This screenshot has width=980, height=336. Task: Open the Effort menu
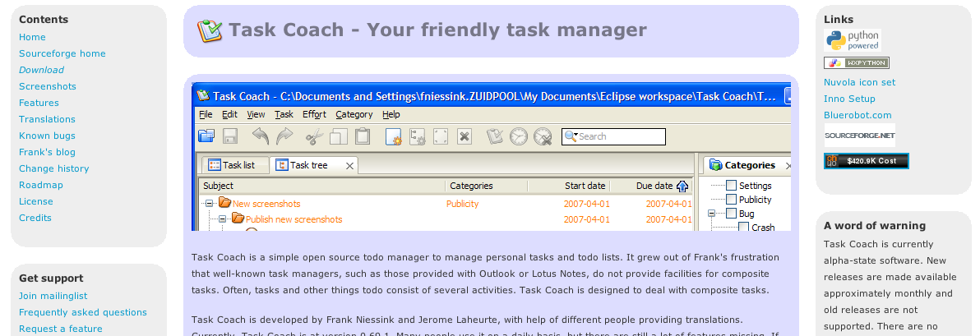pos(314,114)
